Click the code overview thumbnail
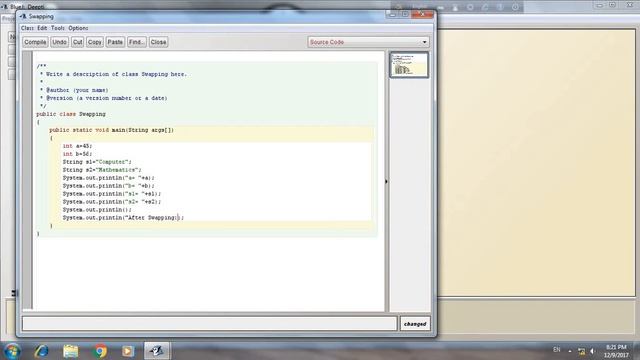Screen dimensions: 640x360 point(409,64)
